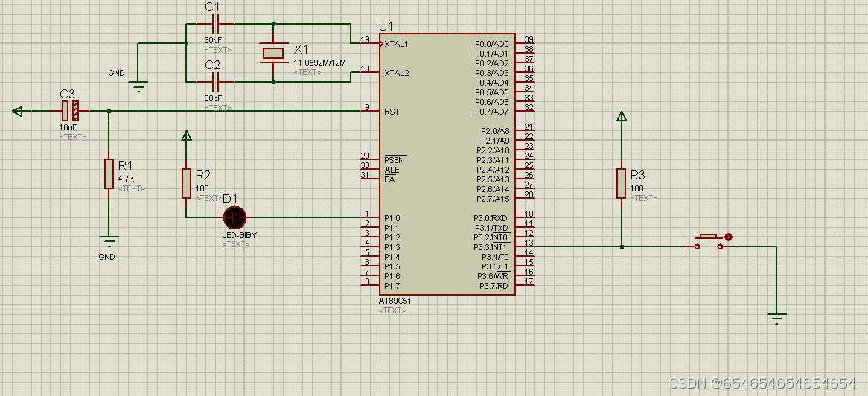Click the P0.0/AD0 pin label
This screenshot has width=868, height=396.
pos(491,44)
